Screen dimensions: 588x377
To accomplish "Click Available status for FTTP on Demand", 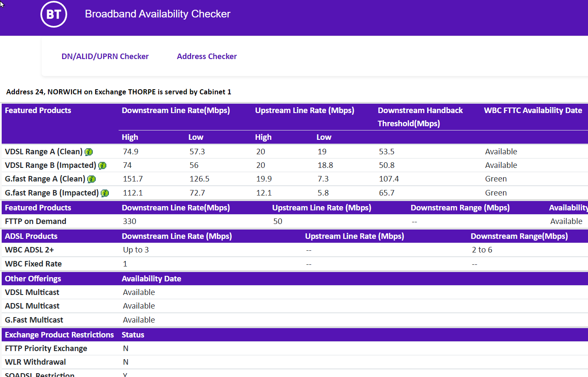I will click(566, 221).
